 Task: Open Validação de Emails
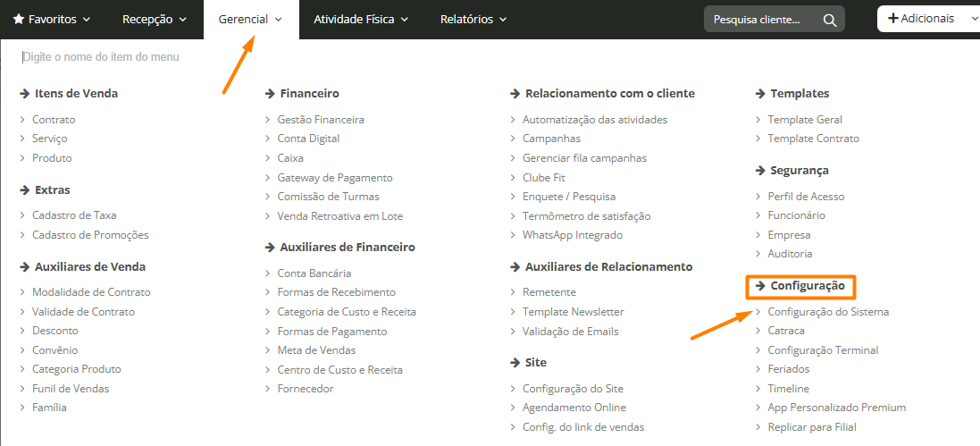pos(571,332)
